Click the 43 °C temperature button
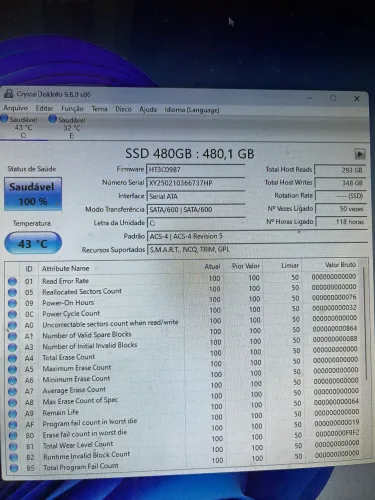 (33, 243)
